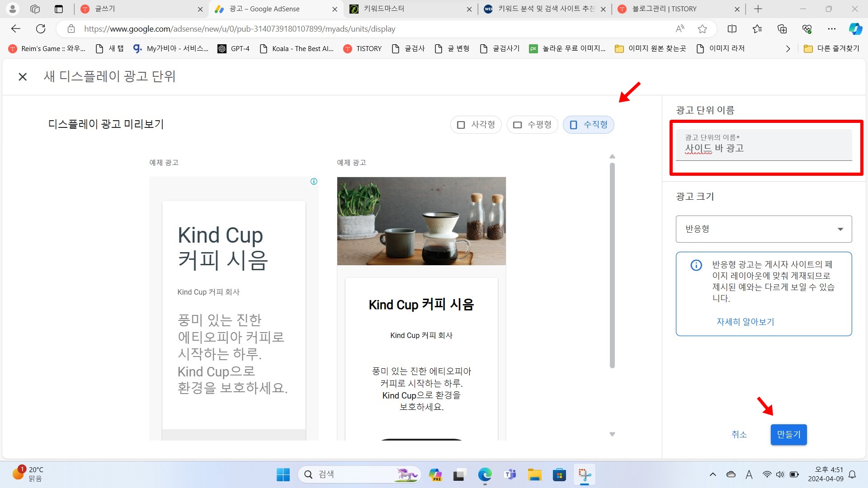868x488 pixels.
Task: Open the favorites list icon
Action: point(757,29)
